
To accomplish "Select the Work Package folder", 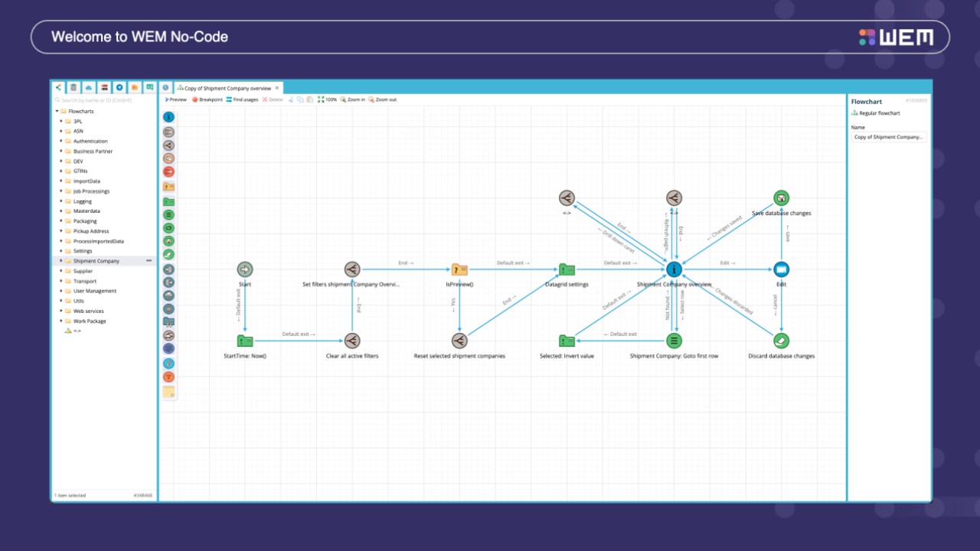I will pyautogui.click(x=90, y=321).
